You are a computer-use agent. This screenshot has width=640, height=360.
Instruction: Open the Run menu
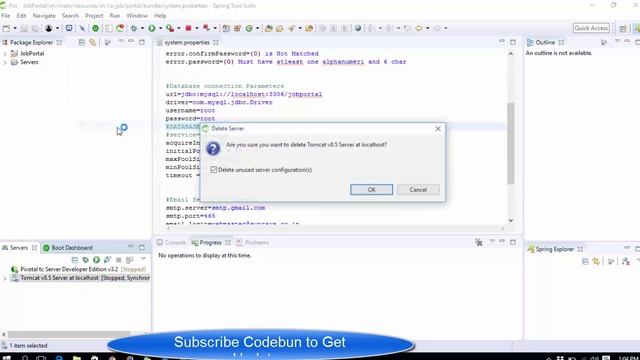[115, 16]
